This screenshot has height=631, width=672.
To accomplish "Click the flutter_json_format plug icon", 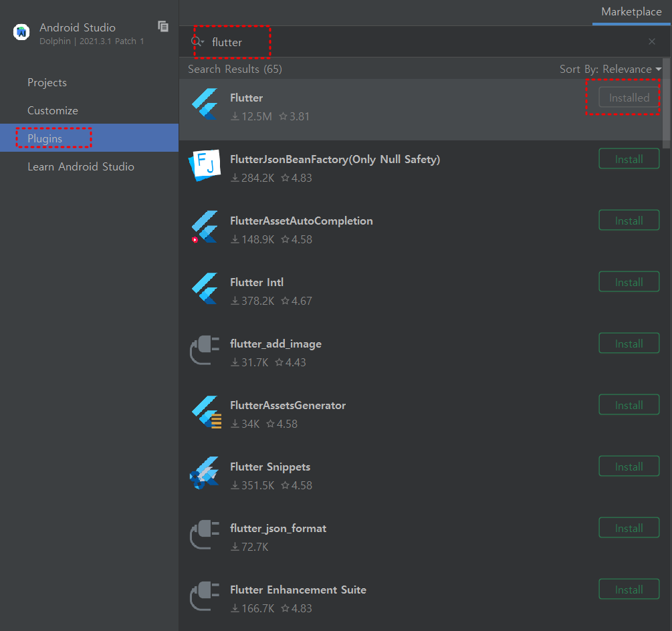I will tap(205, 535).
